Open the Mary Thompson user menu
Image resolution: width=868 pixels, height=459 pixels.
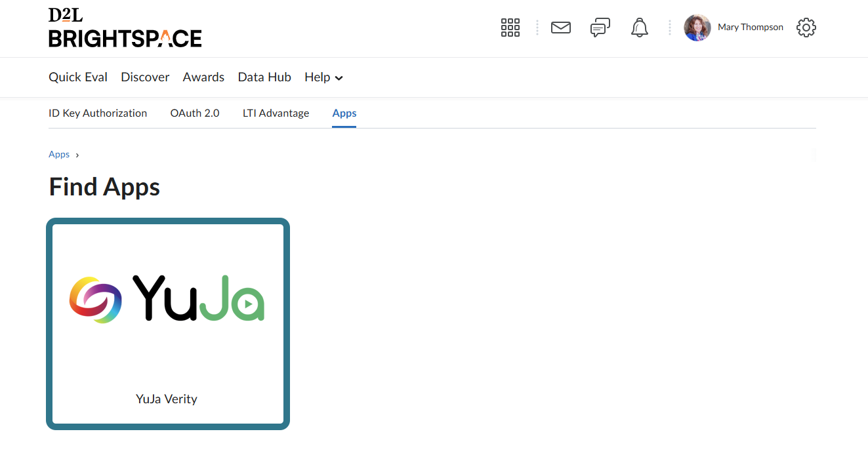point(734,28)
